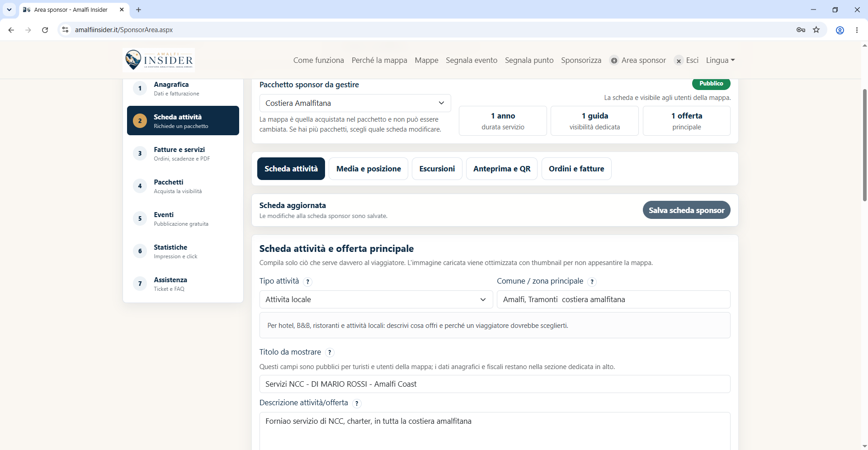The image size is (868, 450).
Task: Open Segnala evento link
Action: point(472,60)
